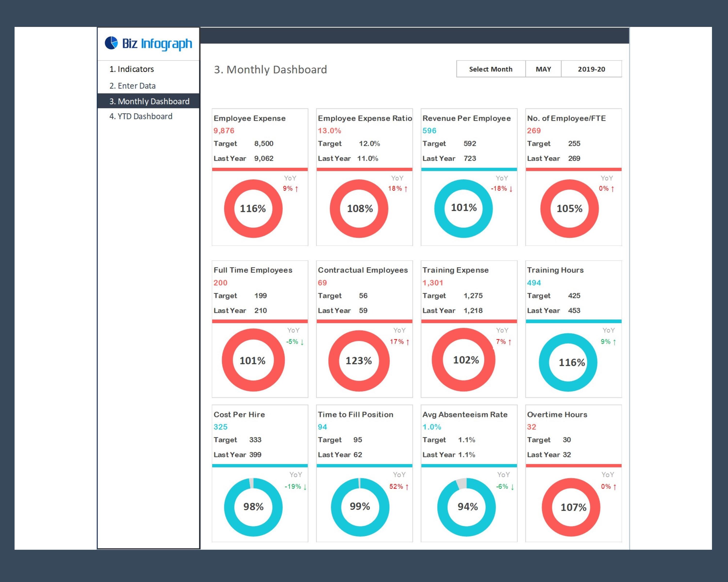Click the Training Expense value 1,301
Image resolution: width=728 pixels, height=582 pixels.
pyautogui.click(x=432, y=283)
